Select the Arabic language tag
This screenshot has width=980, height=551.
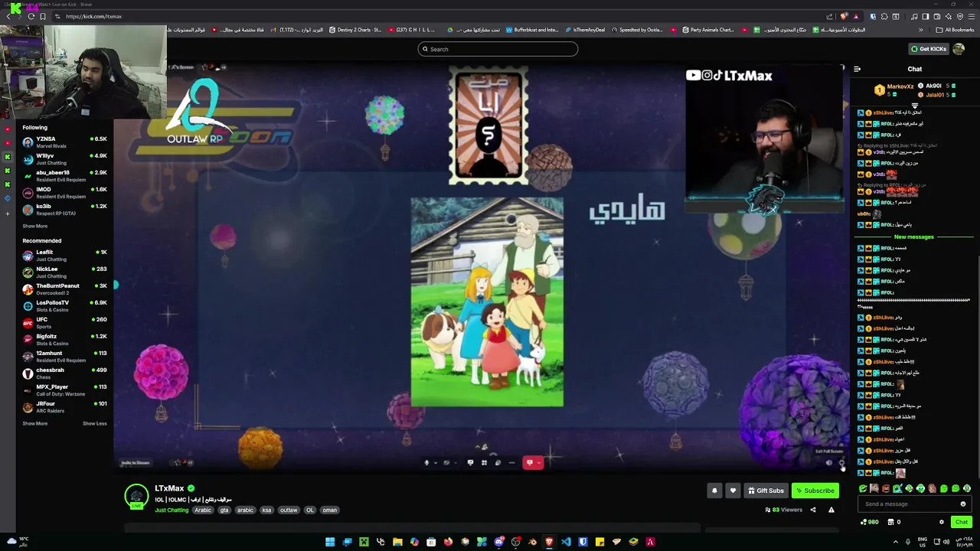[203, 510]
